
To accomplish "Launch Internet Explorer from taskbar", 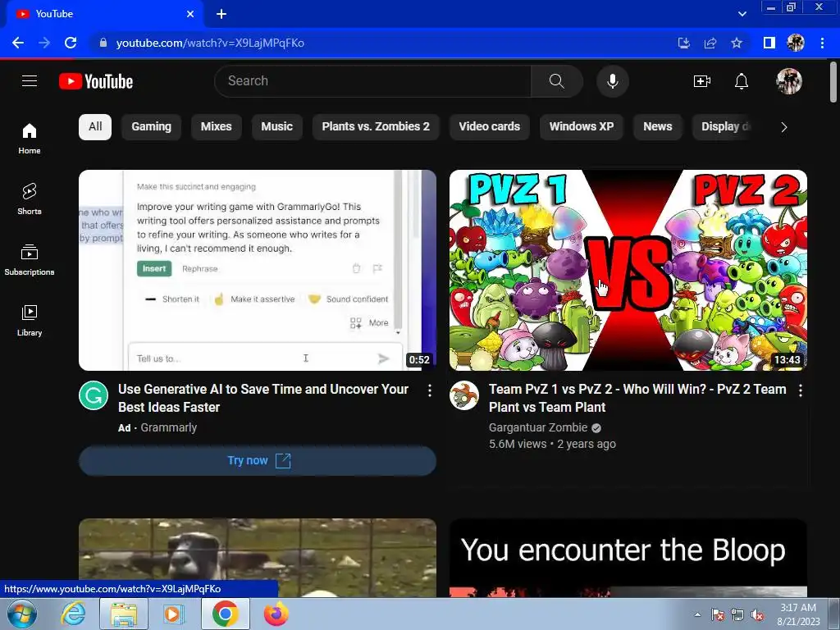I will 73,614.
